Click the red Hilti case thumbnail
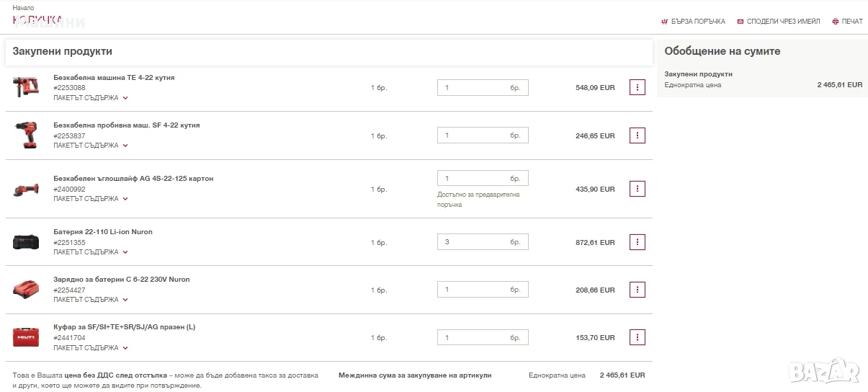The height and width of the screenshot is (392, 868). tap(27, 337)
